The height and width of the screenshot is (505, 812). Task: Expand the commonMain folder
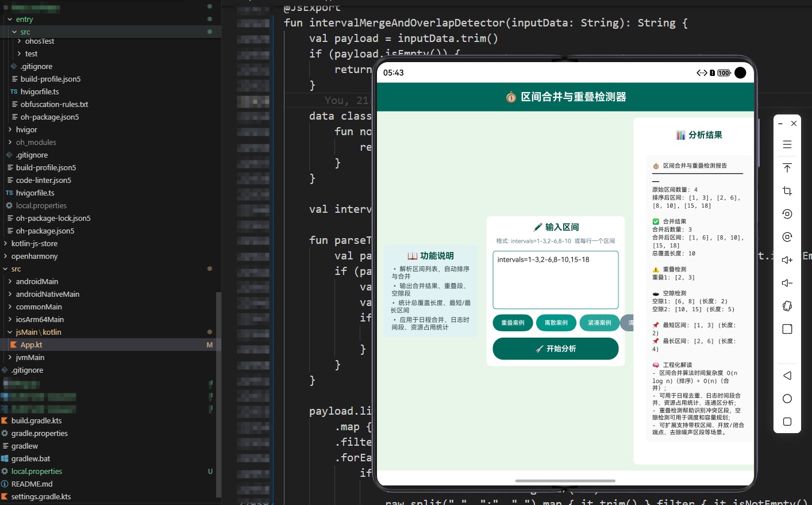point(10,307)
